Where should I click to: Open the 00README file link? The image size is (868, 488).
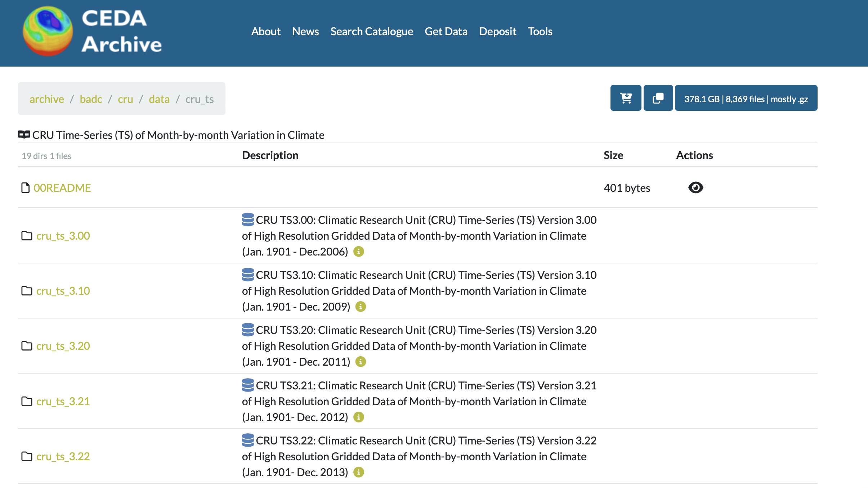pyautogui.click(x=62, y=188)
